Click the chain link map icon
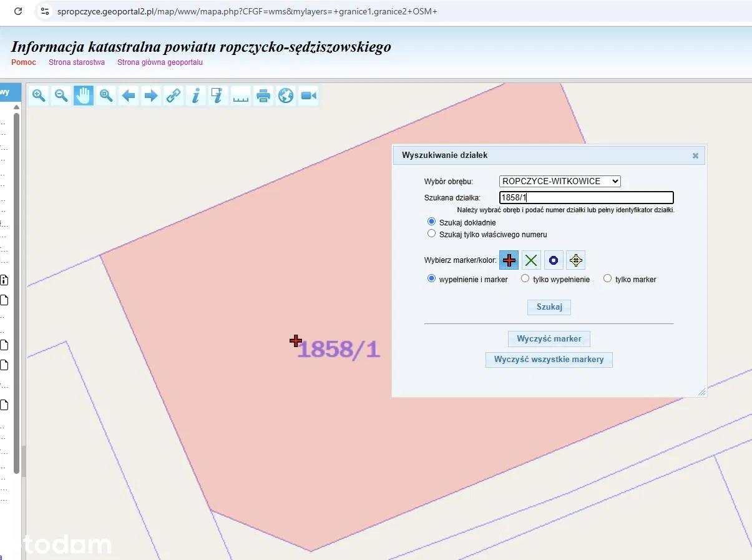 pos(173,96)
